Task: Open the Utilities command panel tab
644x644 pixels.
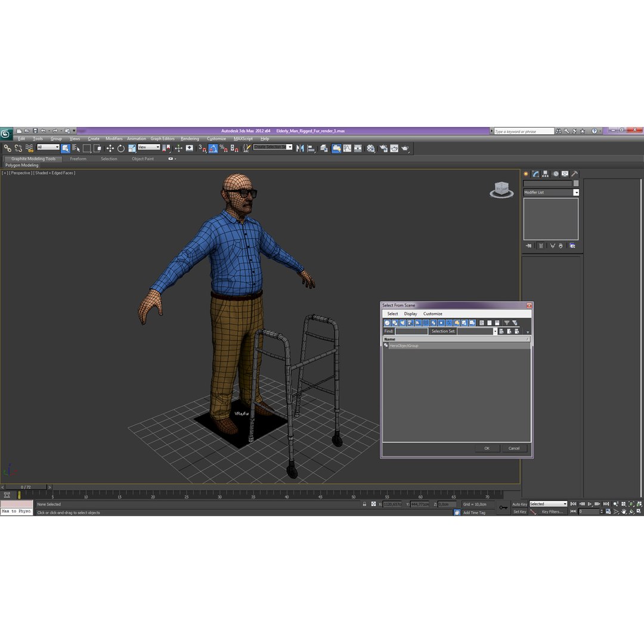Action: pos(575,174)
